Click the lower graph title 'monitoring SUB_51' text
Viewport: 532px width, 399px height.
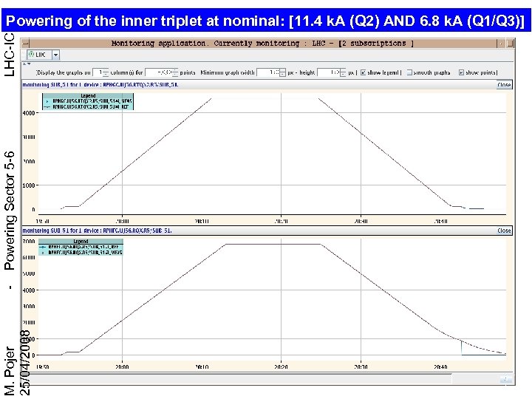[x=97, y=231]
